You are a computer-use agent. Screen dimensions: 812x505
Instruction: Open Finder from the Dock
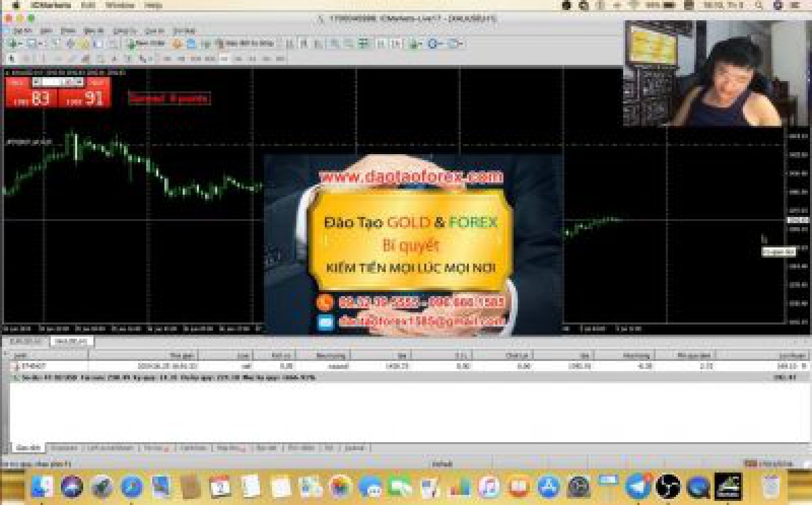pyautogui.click(x=42, y=486)
